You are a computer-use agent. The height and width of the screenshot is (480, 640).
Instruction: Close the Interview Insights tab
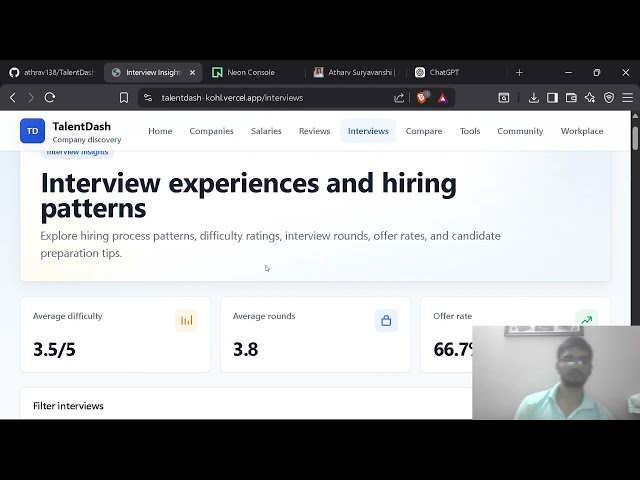(193, 73)
